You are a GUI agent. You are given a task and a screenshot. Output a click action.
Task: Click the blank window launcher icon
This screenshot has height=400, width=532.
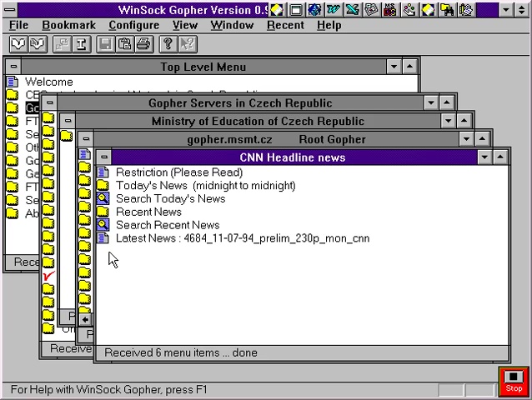click(296, 10)
